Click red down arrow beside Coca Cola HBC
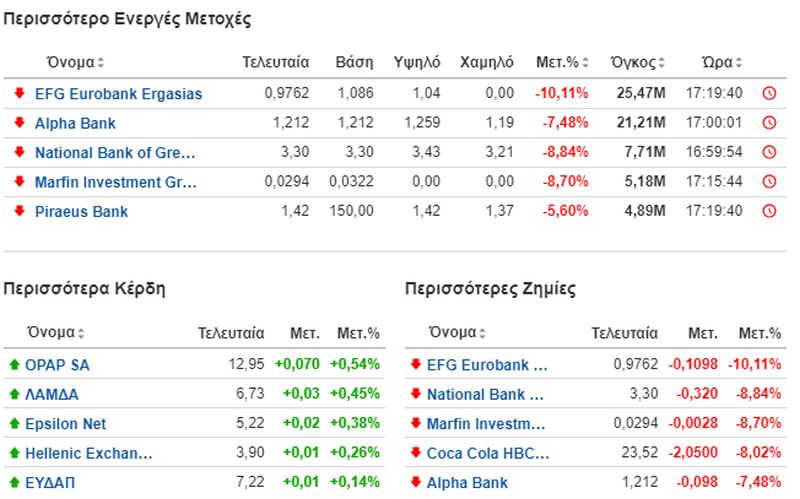Viewport: 800px width, 499px height. [x=416, y=453]
